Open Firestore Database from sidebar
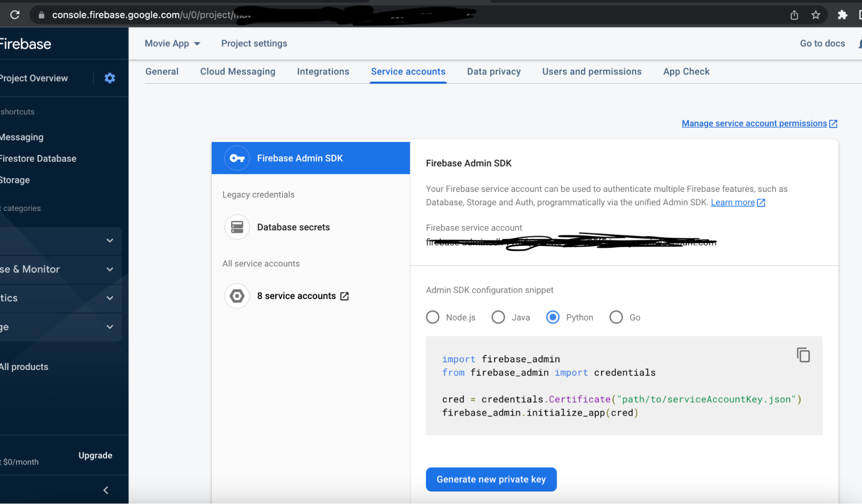 38,159
